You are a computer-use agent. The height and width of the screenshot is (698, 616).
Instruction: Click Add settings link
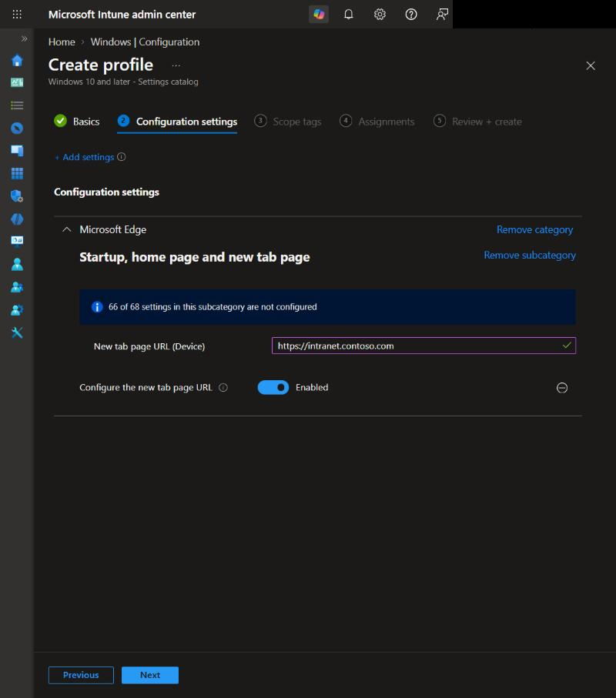(x=85, y=157)
